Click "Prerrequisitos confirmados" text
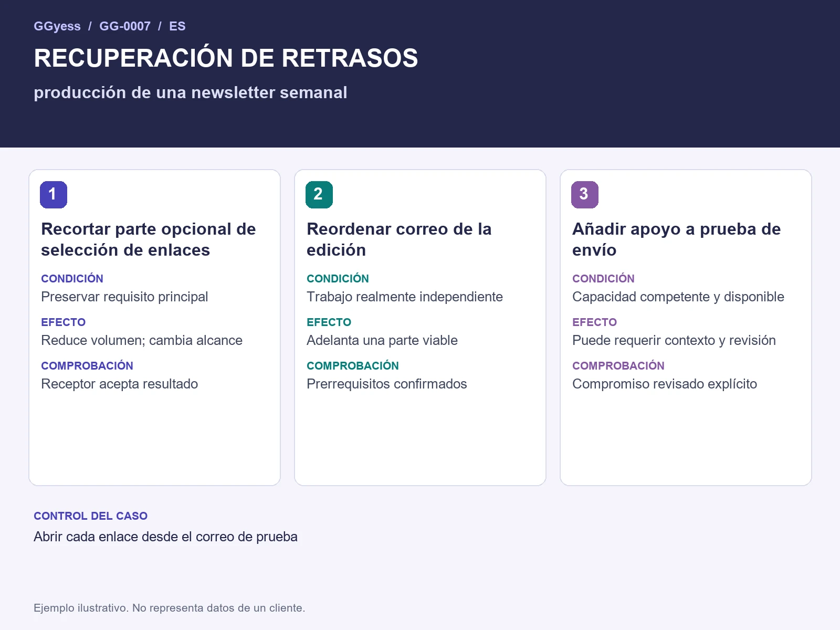Image resolution: width=840 pixels, height=630 pixels. click(x=387, y=384)
